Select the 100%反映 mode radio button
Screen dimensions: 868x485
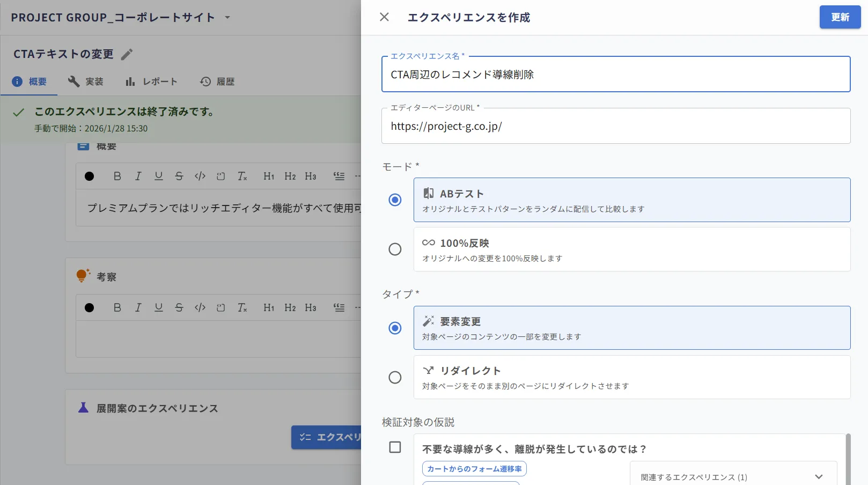pyautogui.click(x=395, y=249)
